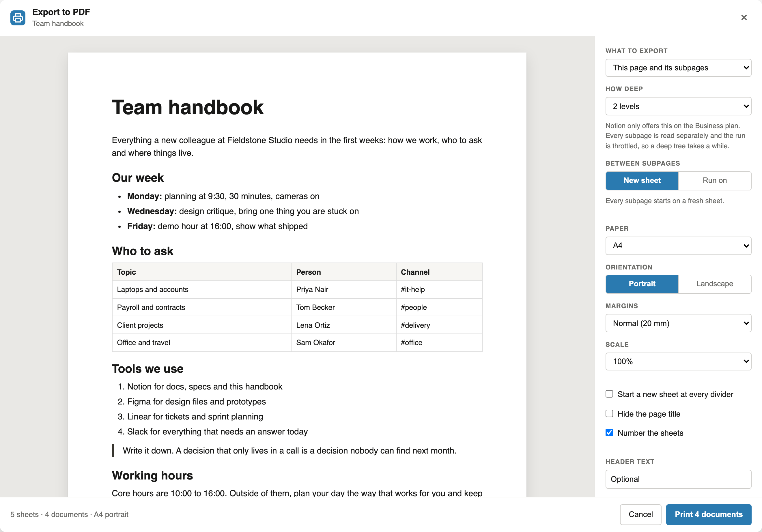The height and width of the screenshot is (532, 762).
Task: Click the Priya Nair table cell
Action: tap(343, 290)
